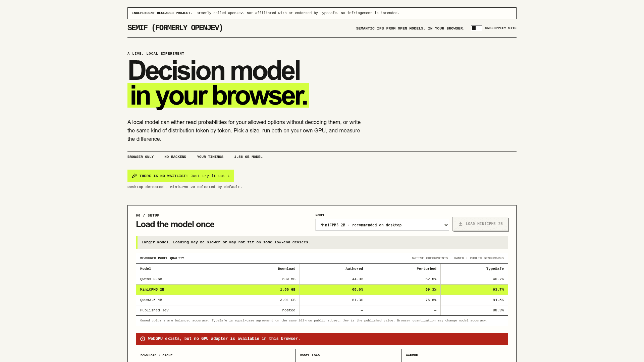The image size is (644, 362).
Task: Open the Model dropdown selector
Action: click(x=382, y=225)
